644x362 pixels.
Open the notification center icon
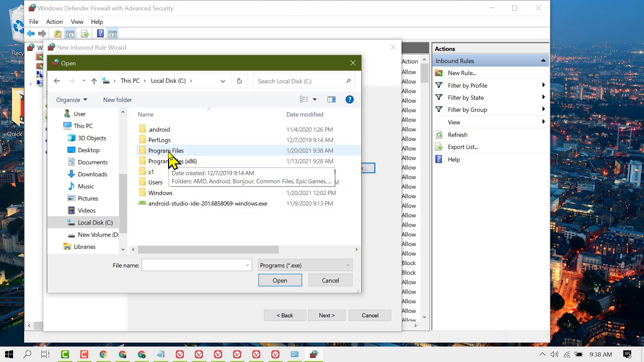(x=627, y=354)
